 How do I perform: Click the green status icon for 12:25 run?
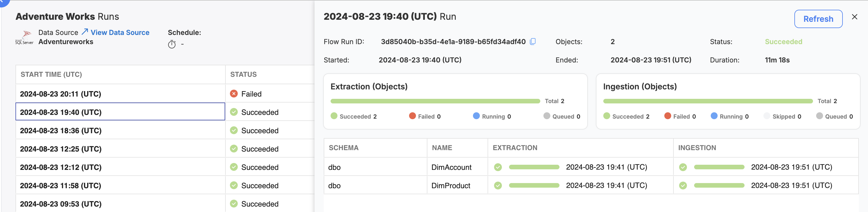(x=234, y=149)
